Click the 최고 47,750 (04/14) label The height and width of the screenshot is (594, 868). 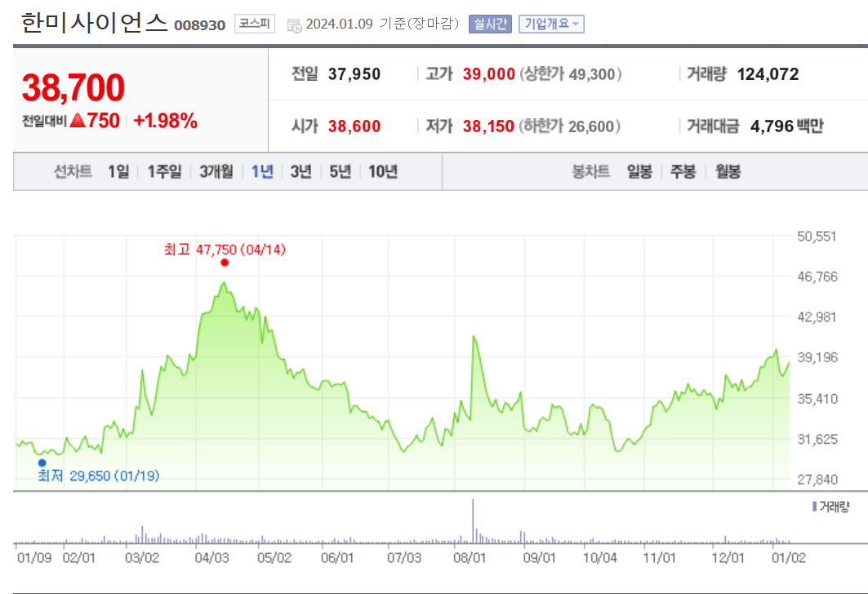(225, 250)
